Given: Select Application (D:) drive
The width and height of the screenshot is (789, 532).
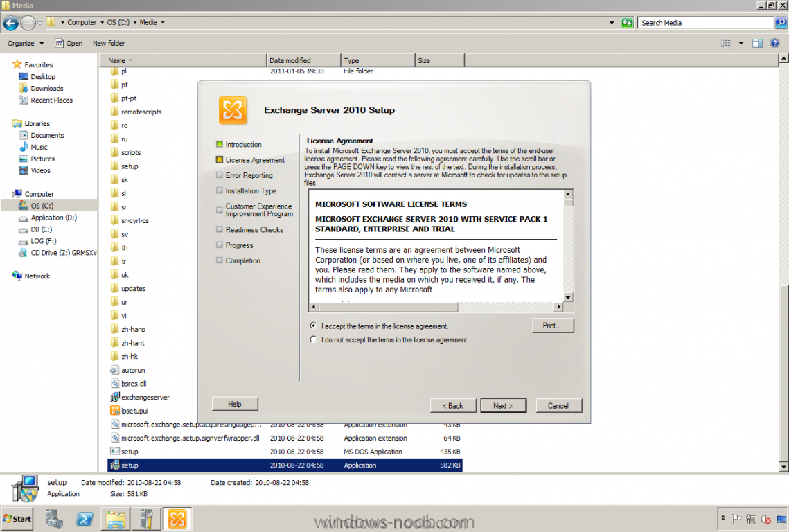Looking at the screenshot, I should pyautogui.click(x=53, y=218).
